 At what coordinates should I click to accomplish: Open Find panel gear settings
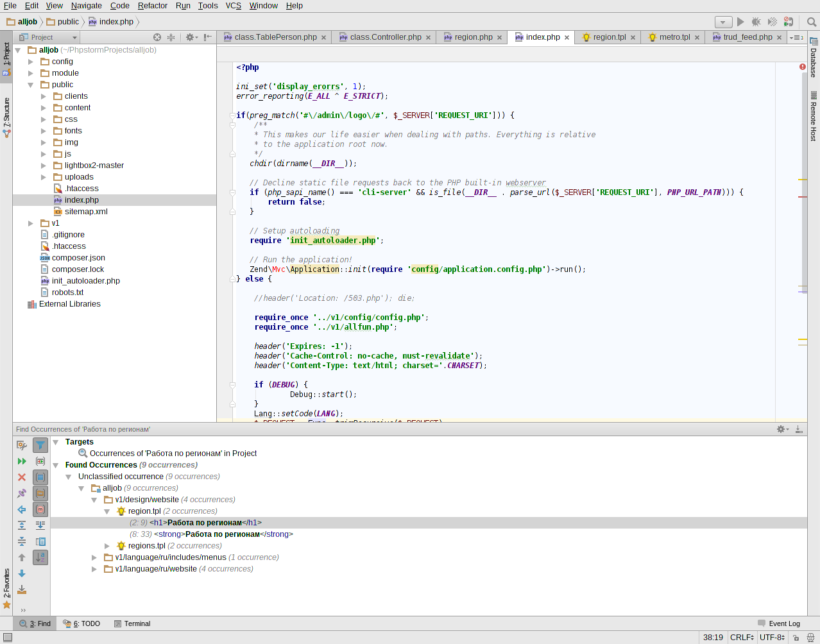[x=783, y=429]
